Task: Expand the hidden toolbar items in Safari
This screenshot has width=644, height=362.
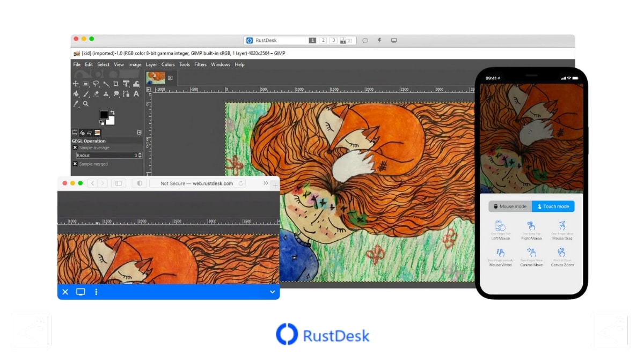Action: (266, 182)
